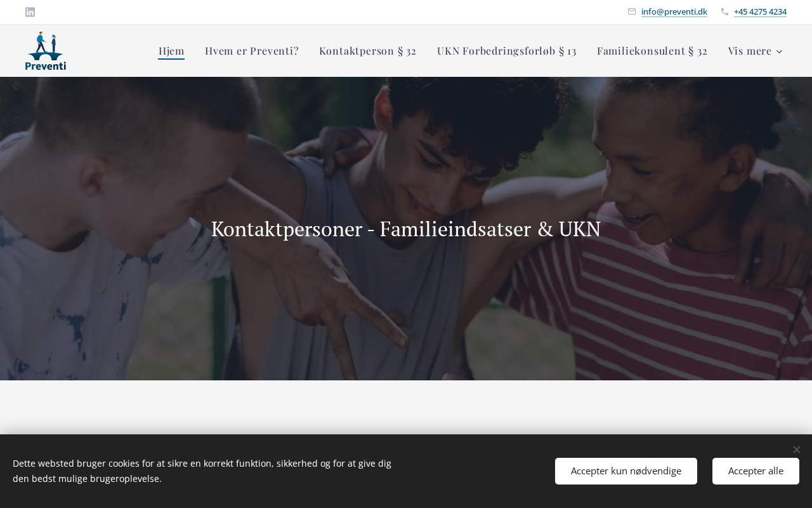Viewport: 812px width, 508px height.
Task: Close the cookie banner with X
Action: coord(797,450)
